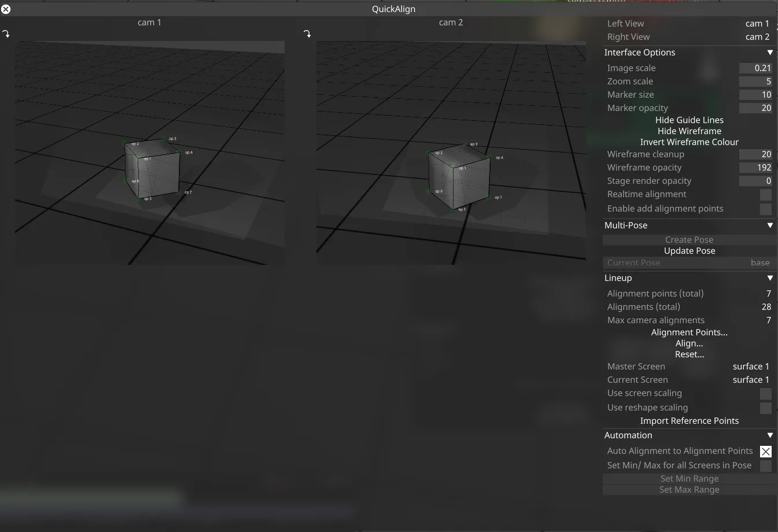778x532 pixels.
Task: Enable Use screen scaling
Action: coord(765,394)
